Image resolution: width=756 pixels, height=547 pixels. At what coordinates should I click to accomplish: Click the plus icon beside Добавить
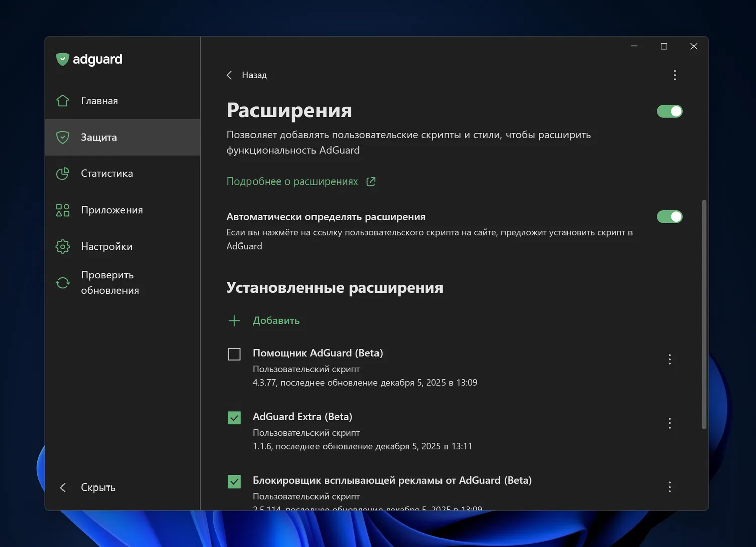click(x=234, y=321)
